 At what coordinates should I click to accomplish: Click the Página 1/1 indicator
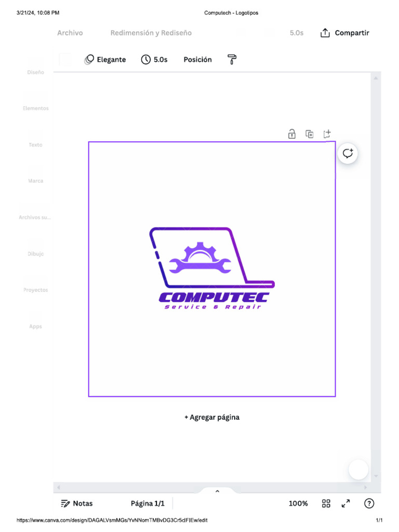[148, 503]
